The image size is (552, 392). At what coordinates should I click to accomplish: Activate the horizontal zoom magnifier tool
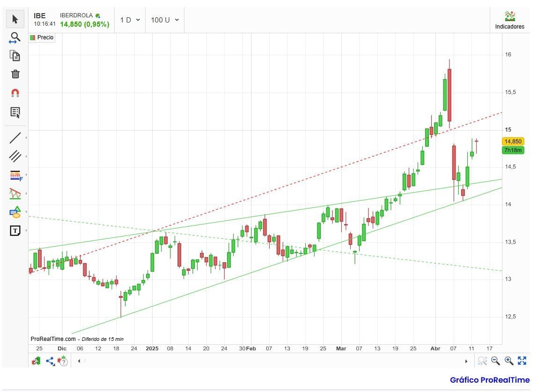tap(15, 37)
